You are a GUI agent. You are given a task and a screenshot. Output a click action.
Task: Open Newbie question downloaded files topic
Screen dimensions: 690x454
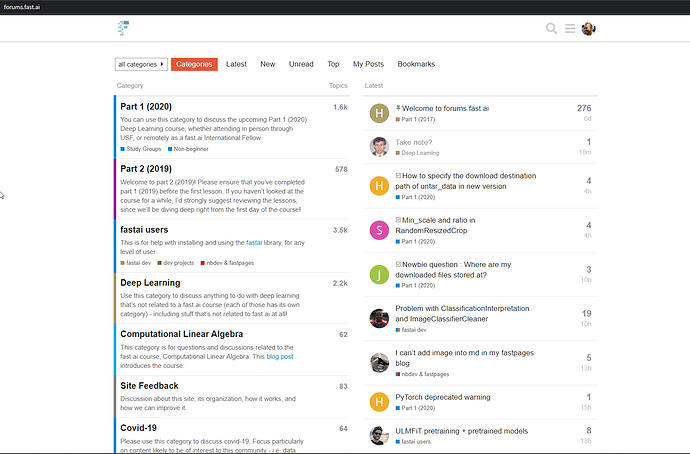[x=453, y=270]
